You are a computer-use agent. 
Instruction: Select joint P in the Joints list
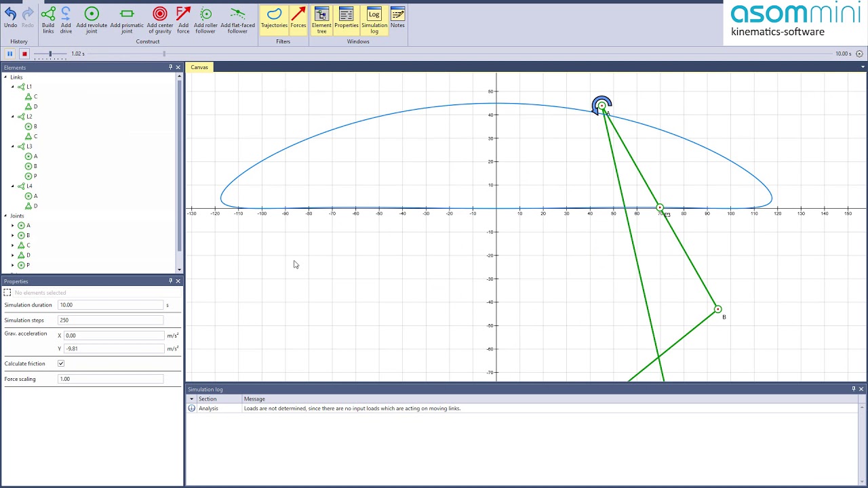[24, 265]
